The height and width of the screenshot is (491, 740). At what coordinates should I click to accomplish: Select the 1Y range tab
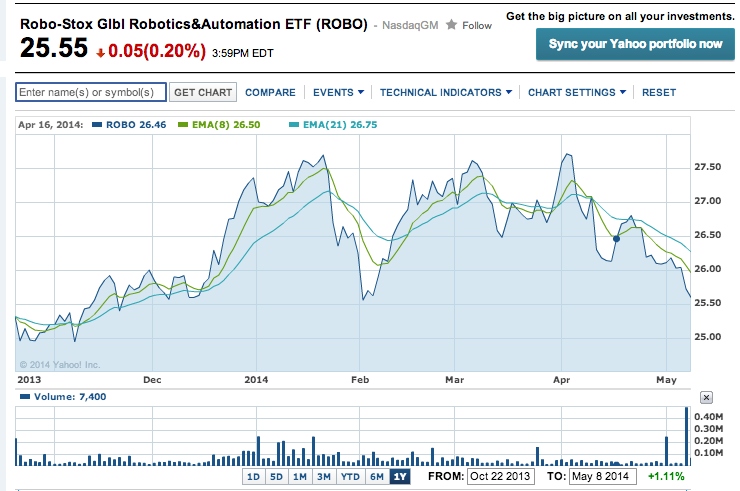tap(400, 476)
